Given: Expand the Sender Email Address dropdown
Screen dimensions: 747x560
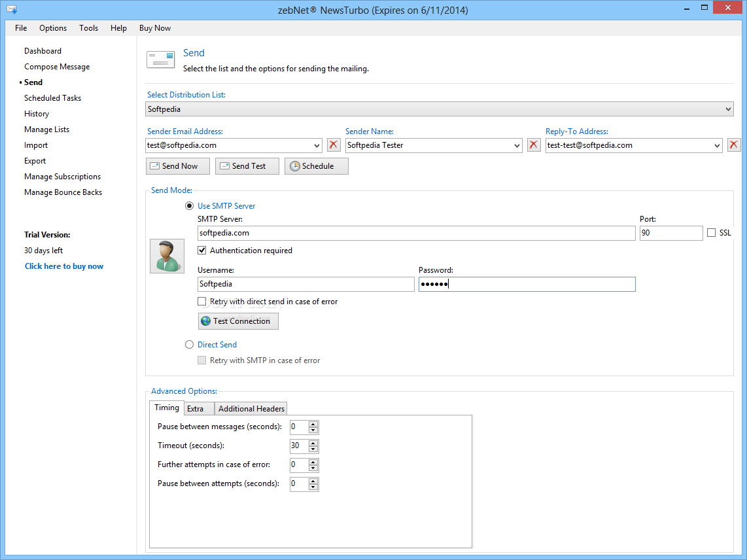Looking at the screenshot, I should pos(317,145).
